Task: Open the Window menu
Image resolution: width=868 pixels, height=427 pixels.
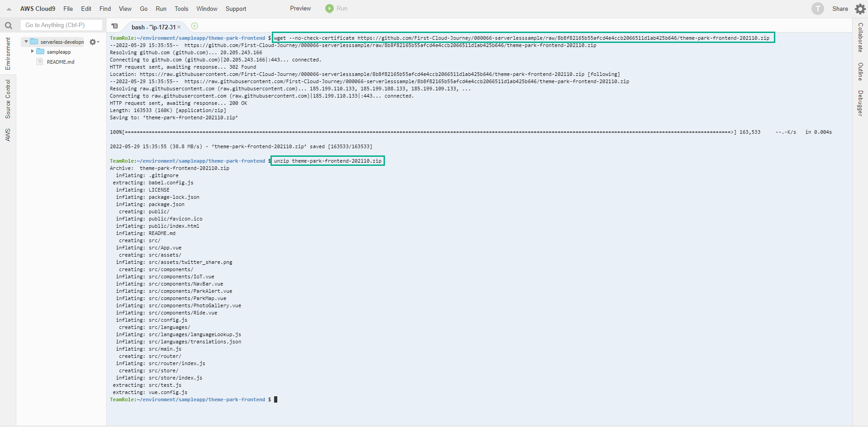Action: click(x=207, y=9)
